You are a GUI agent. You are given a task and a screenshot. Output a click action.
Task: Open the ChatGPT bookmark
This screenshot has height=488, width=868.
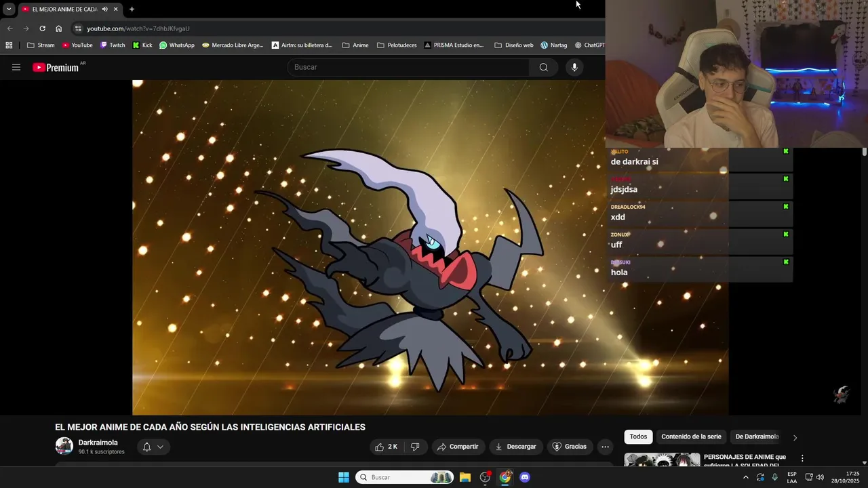589,45
